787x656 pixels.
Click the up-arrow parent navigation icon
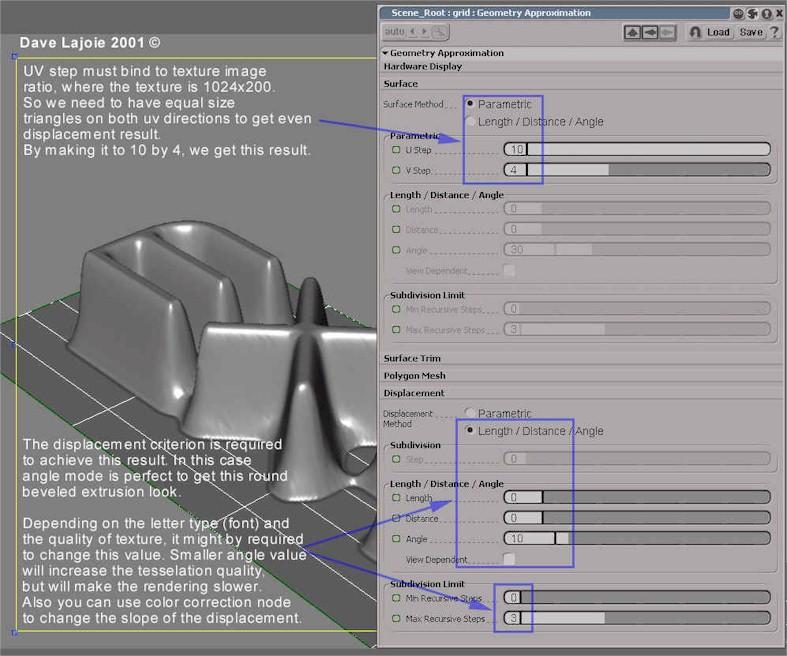[632, 32]
